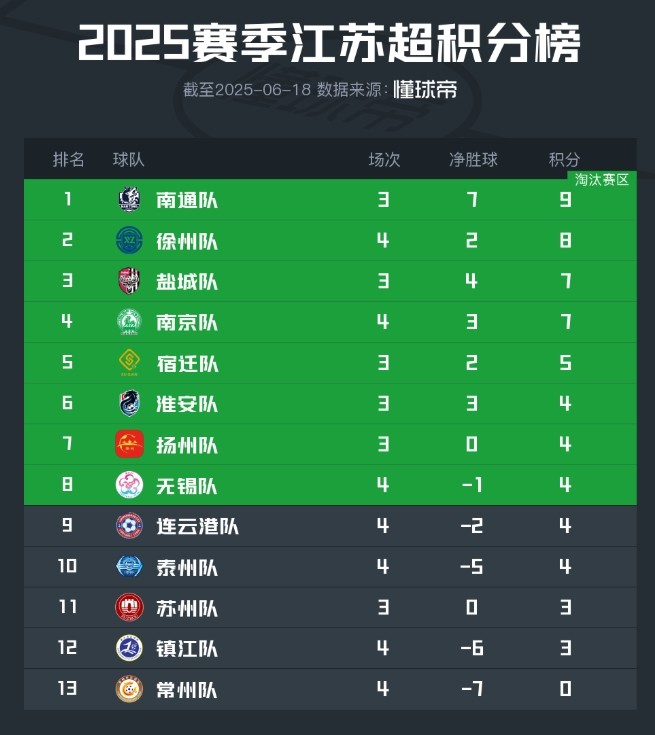Viewport: 655px width, 735px height.
Task: Click the 净胜球 (goal difference) column header
Action: pos(473,160)
